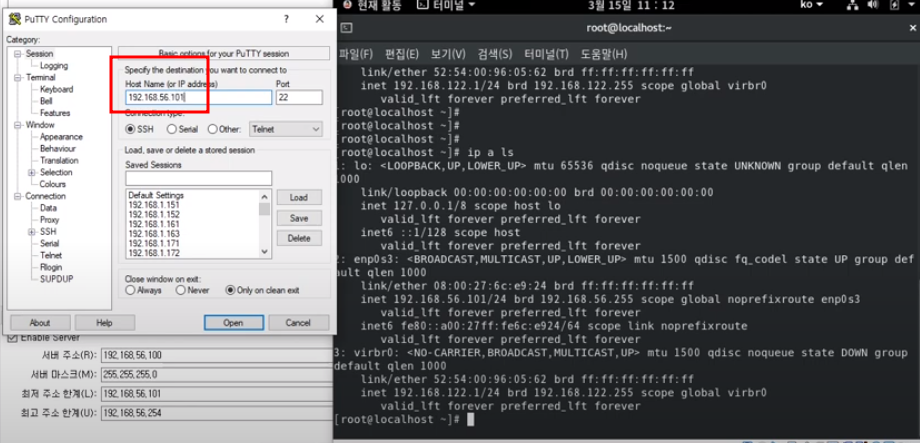Image resolution: width=920 pixels, height=443 pixels.
Task: Select Proxy in the category tree
Action: tap(49, 219)
